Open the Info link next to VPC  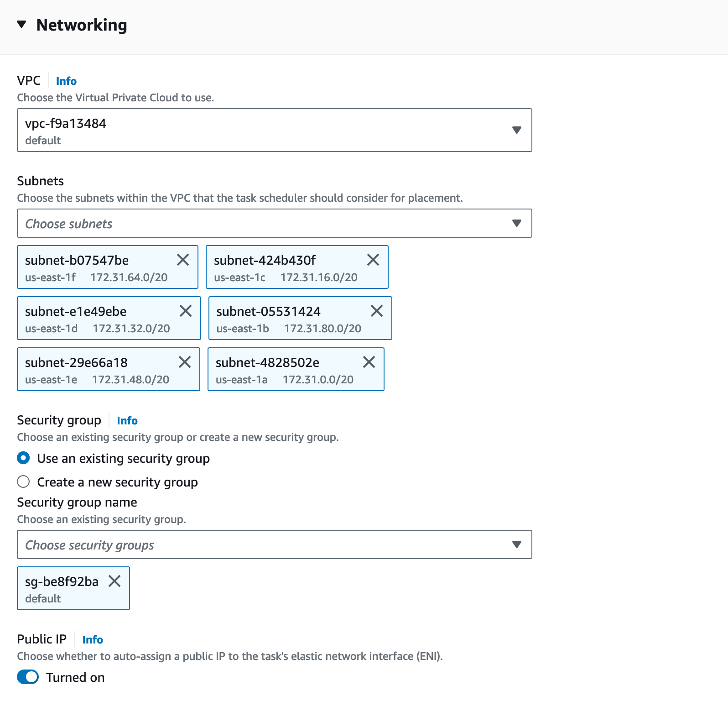pyautogui.click(x=66, y=81)
